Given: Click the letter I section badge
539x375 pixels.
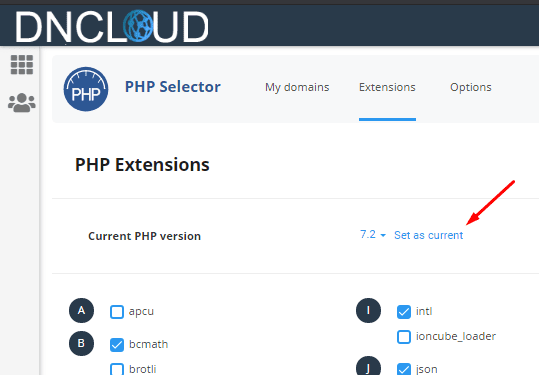Looking at the screenshot, I should pyautogui.click(x=368, y=311).
